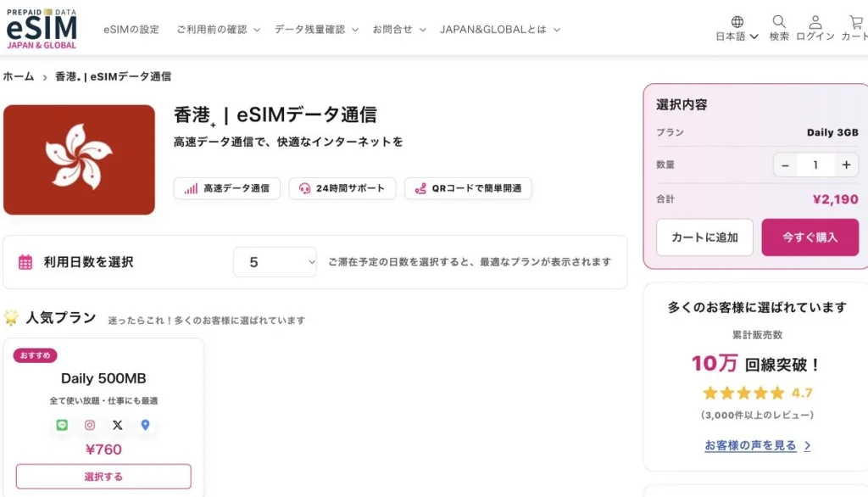
Task: Expand the データ残量確認 dropdown menu
Action: [316, 30]
